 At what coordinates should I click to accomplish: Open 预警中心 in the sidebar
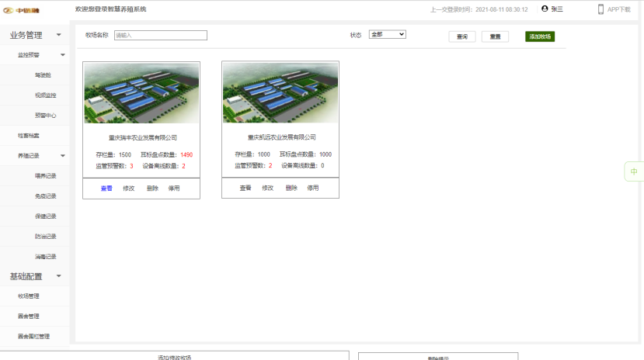point(46,116)
